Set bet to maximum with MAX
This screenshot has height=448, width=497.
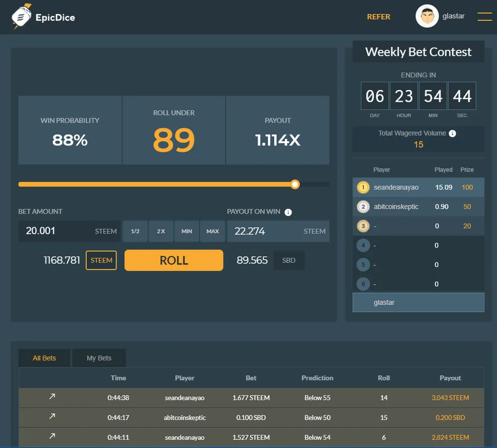click(213, 231)
